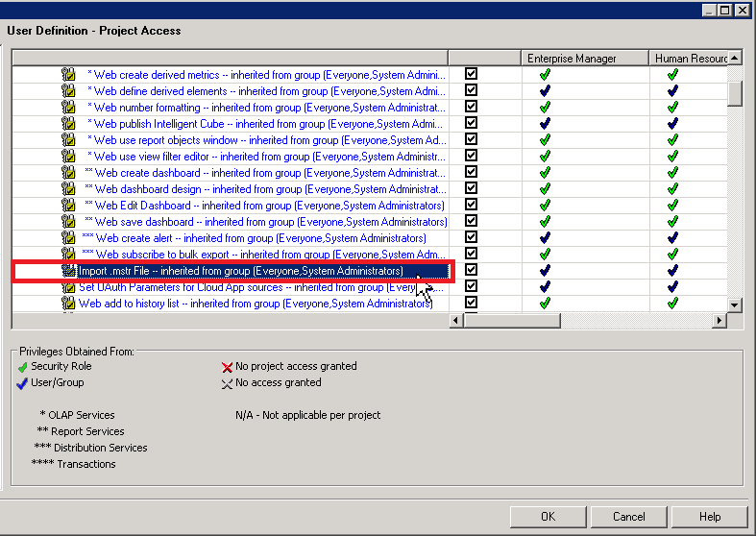Toggle checkbox for Web use report objects window
Viewport: 756px width, 536px height.
coord(471,139)
